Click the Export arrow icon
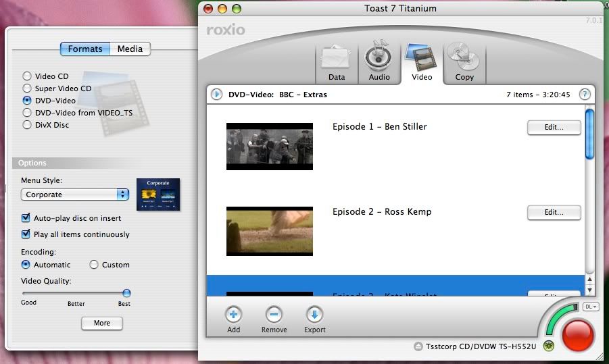Image resolution: width=609 pixels, height=364 pixels. pyautogui.click(x=314, y=314)
